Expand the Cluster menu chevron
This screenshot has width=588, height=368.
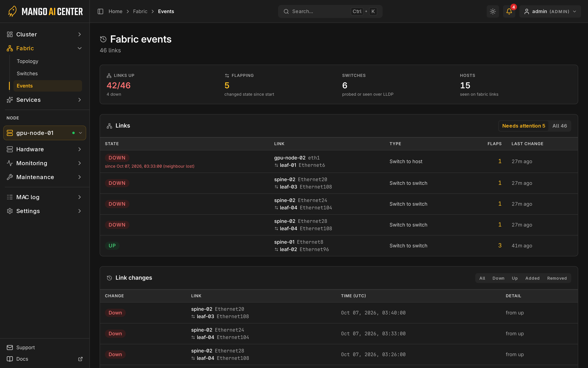[x=79, y=34]
